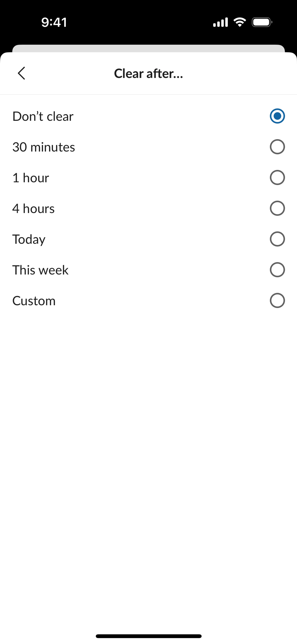The width and height of the screenshot is (297, 644).
Task: Select the 4 hours radio button
Action: pyautogui.click(x=277, y=208)
